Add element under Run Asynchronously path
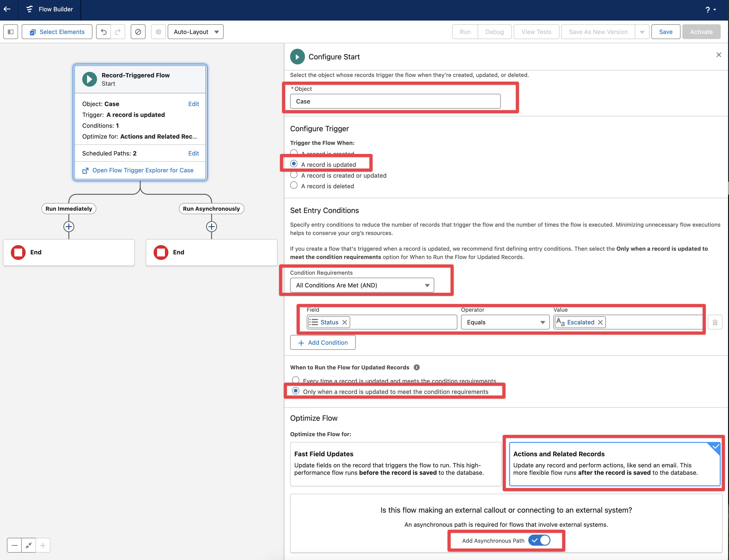 211,227
